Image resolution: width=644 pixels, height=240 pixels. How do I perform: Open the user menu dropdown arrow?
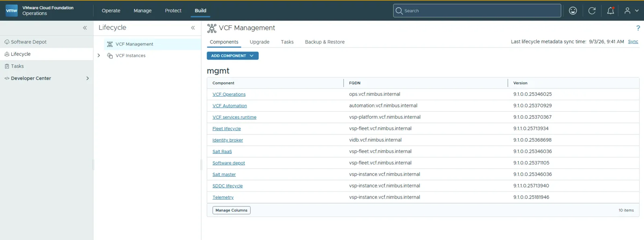(x=637, y=11)
